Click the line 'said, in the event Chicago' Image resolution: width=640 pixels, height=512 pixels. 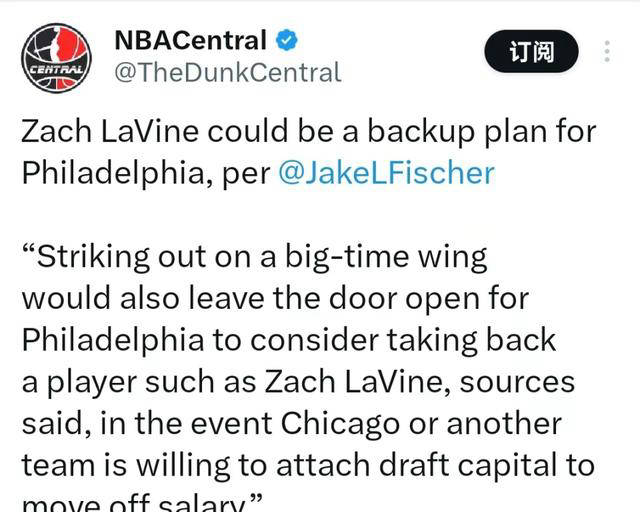coord(291,424)
